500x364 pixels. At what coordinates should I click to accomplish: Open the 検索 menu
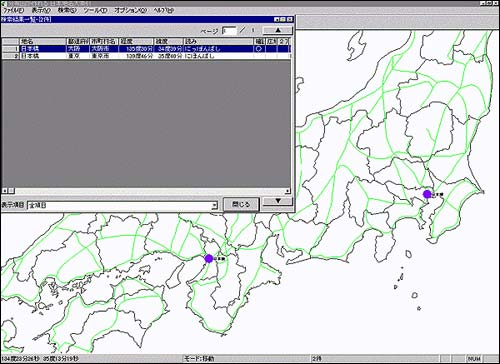point(67,10)
